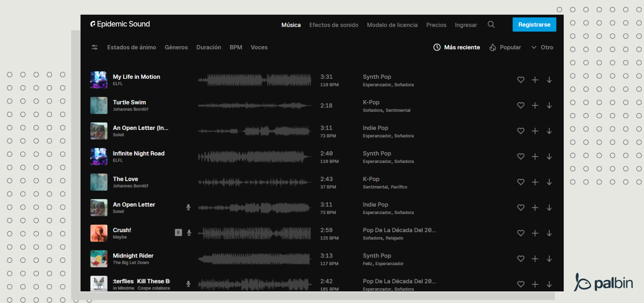Open the Infinite Night Road track title
This screenshot has height=303, width=644.
click(139, 153)
